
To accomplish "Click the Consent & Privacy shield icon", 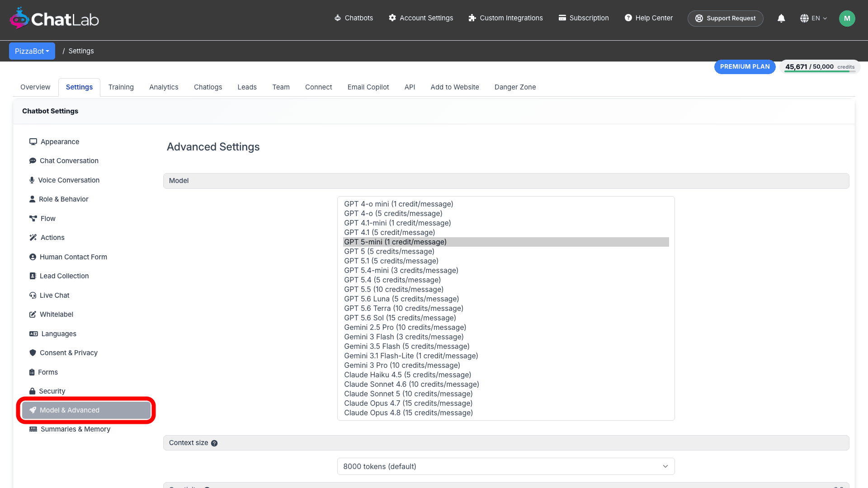I will click(33, 353).
